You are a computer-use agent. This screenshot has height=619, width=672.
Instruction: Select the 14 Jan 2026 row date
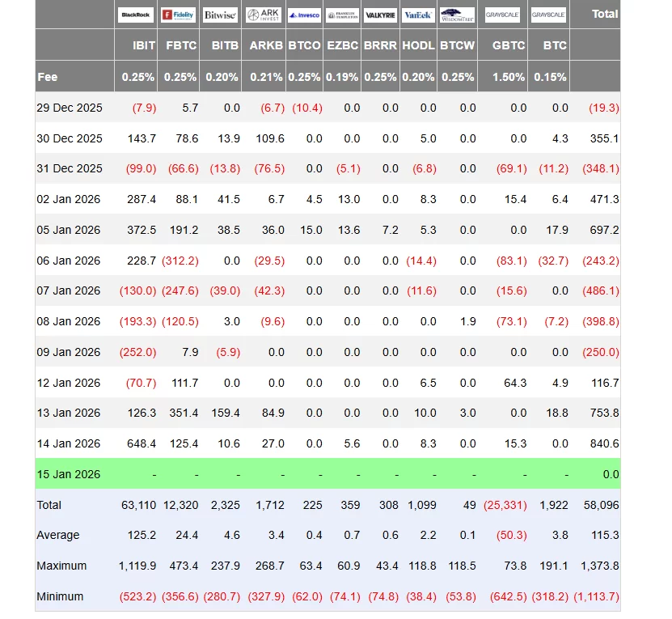click(69, 443)
